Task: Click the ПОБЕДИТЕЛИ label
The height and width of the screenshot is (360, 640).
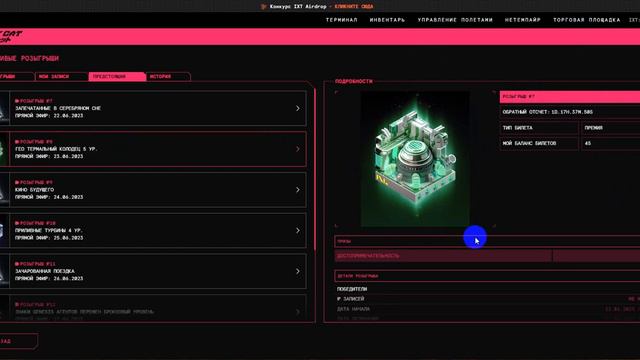Action: coord(352,289)
